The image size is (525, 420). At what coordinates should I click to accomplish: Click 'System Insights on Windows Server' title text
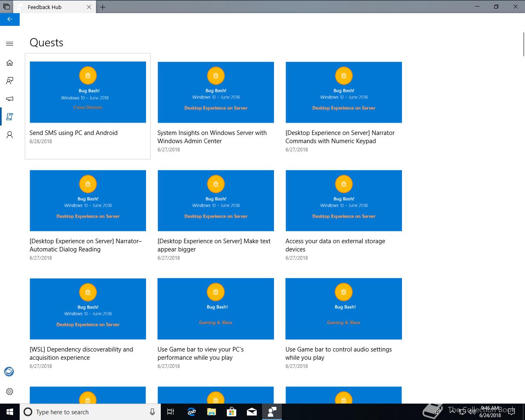[x=212, y=137]
